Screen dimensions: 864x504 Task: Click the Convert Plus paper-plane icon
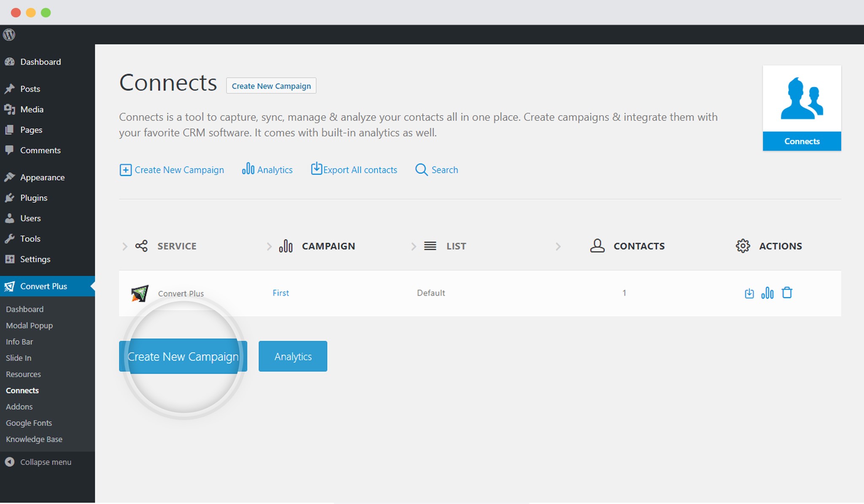pos(10,286)
